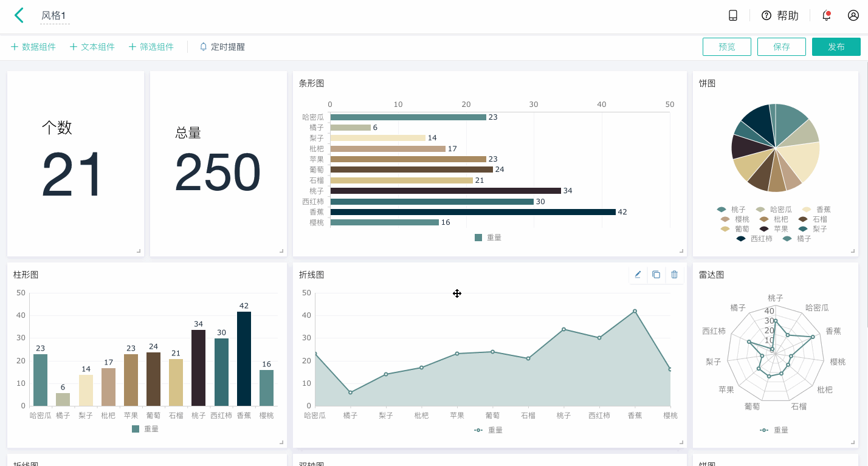This screenshot has height=466, width=868.
Task: Click the 帮助 help icon
Action: 780,16
